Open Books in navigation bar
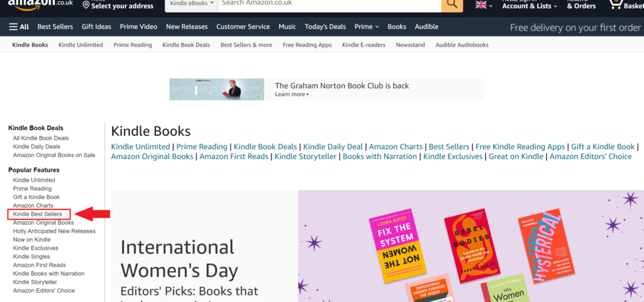644x302 pixels. click(x=397, y=26)
